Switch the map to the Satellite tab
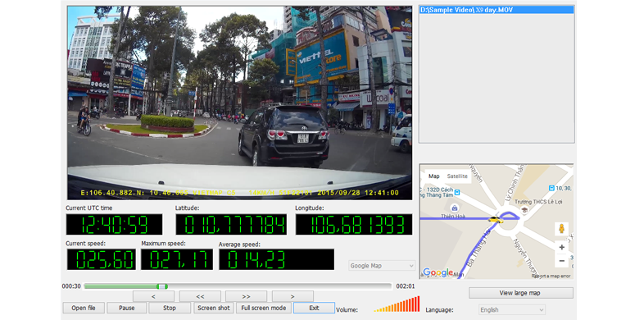Image resolution: width=644 pixels, height=320 pixels. 457,176
